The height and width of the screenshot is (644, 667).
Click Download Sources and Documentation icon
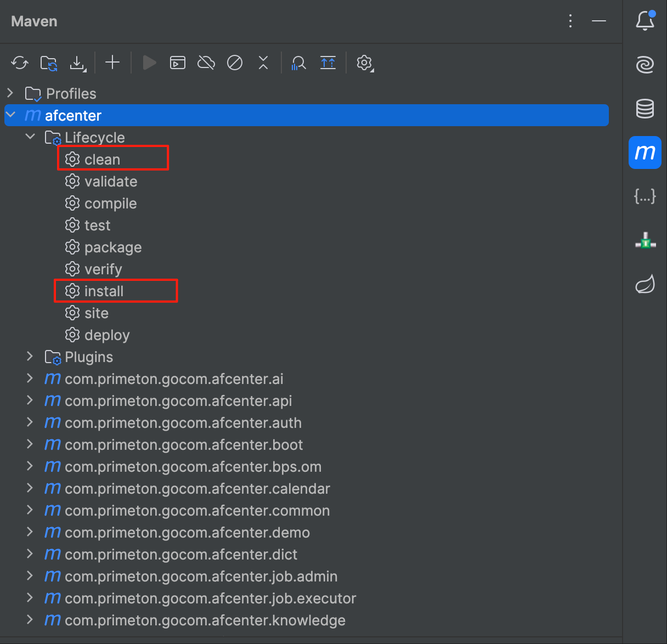(78, 63)
